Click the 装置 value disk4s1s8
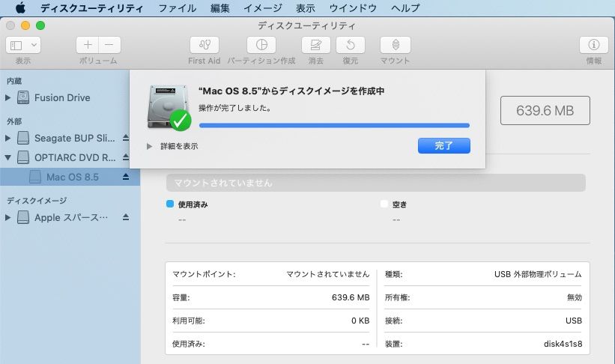This screenshot has width=615, height=364. click(x=563, y=344)
